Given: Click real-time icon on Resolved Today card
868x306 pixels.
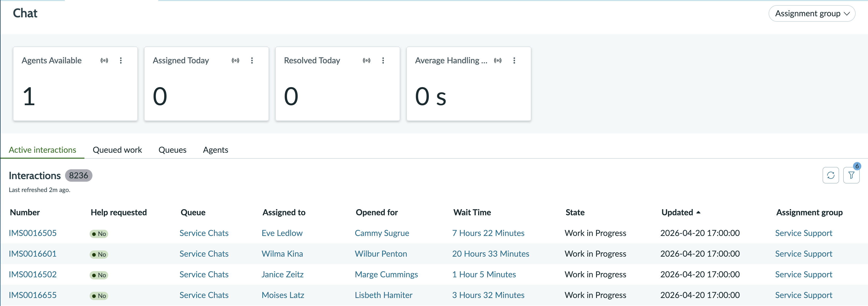Looking at the screenshot, I should click(367, 60).
